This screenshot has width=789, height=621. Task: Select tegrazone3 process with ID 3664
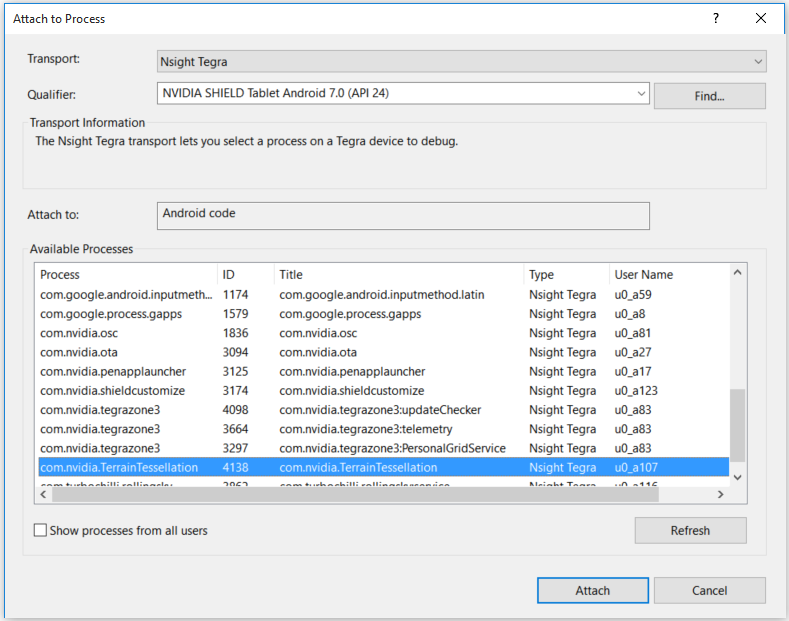point(383,429)
